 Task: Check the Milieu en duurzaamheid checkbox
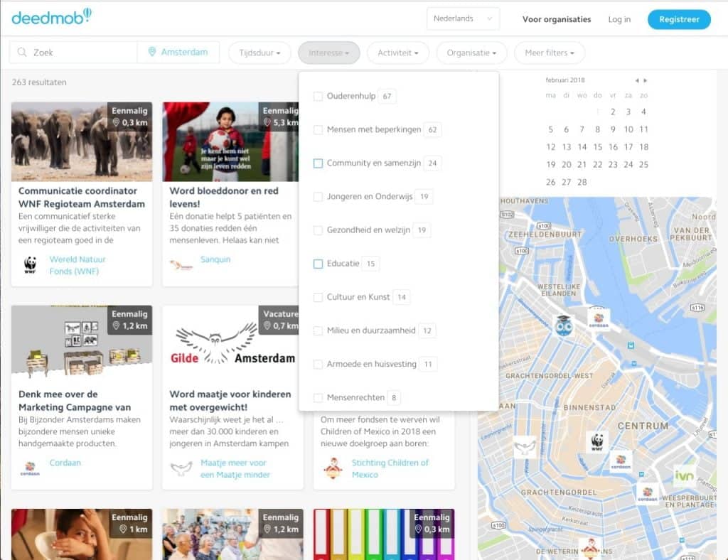point(318,330)
